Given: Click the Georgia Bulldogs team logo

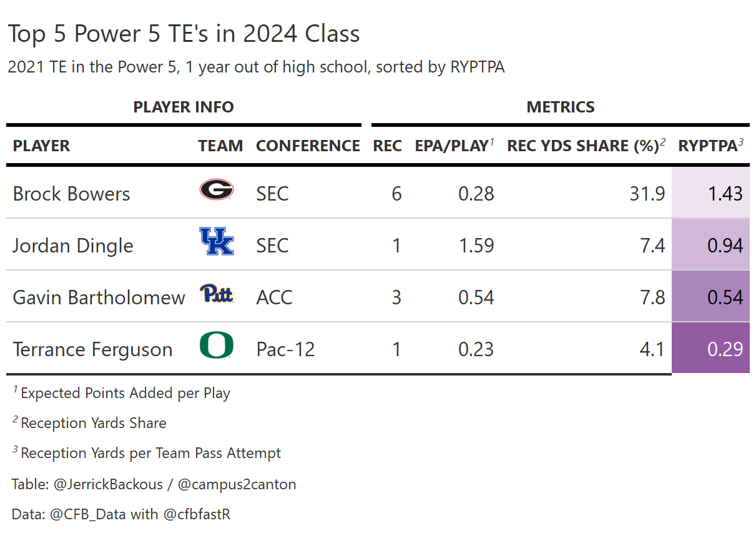Looking at the screenshot, I should click(216, 189).
